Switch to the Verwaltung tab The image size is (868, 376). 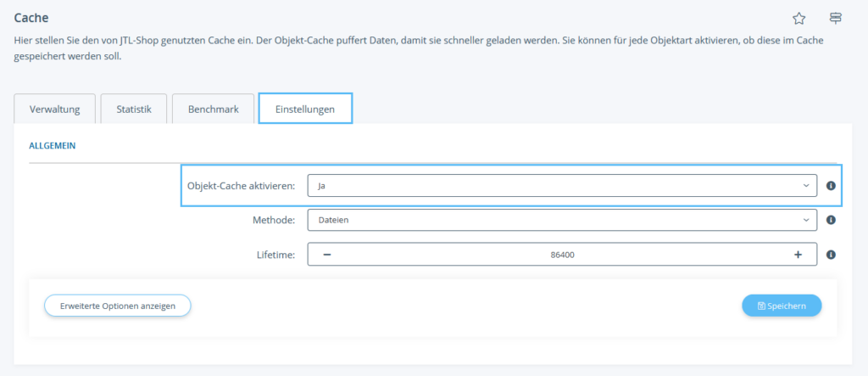[55, 109]
